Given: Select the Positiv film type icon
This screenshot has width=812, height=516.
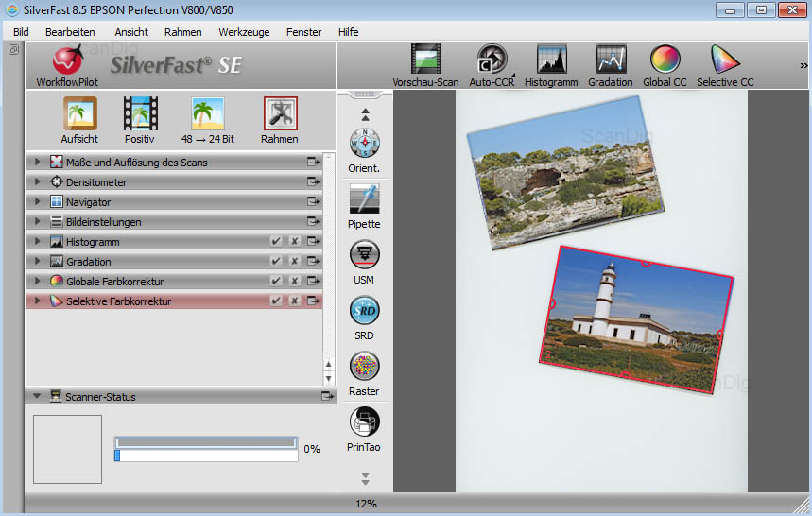Looking at the screenshot, I should point(140,112).
